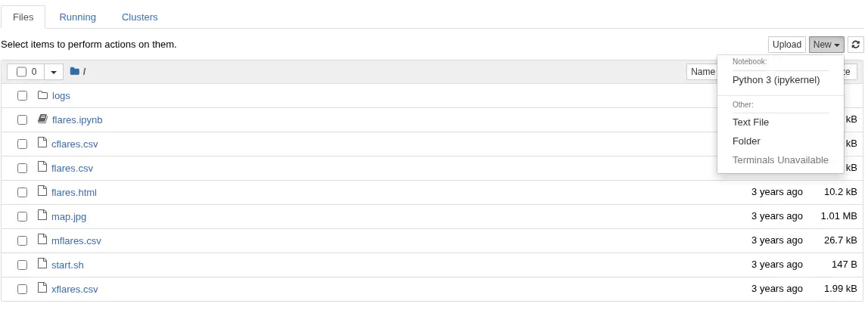Image resolution: width=868 pixels, height=313 pixels.
Task: Click the root folder icon in breadcrumb
Action: 74,71
